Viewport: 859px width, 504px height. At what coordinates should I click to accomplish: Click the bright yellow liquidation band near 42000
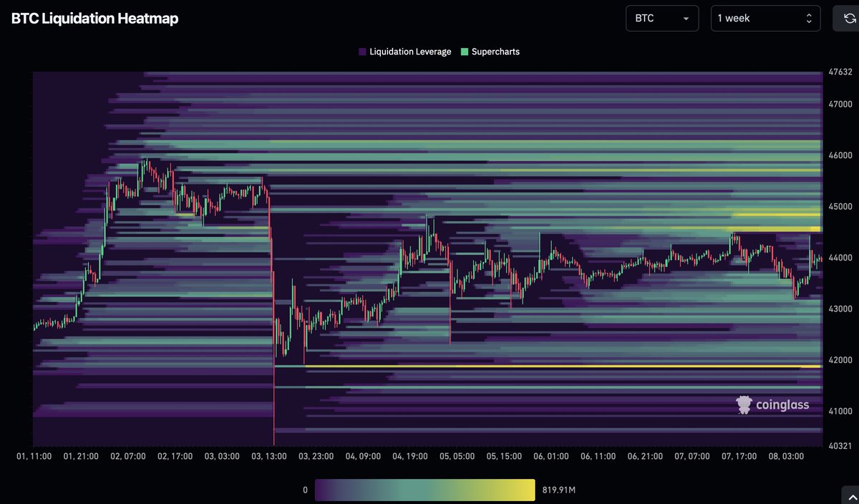click(562, 366)
